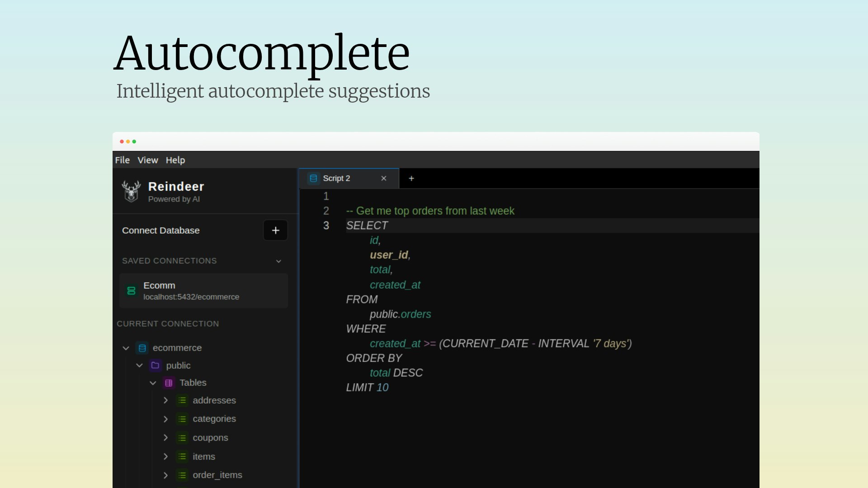Click the plus icon beside Connect Database
The image size is (868, 488).
275,230
